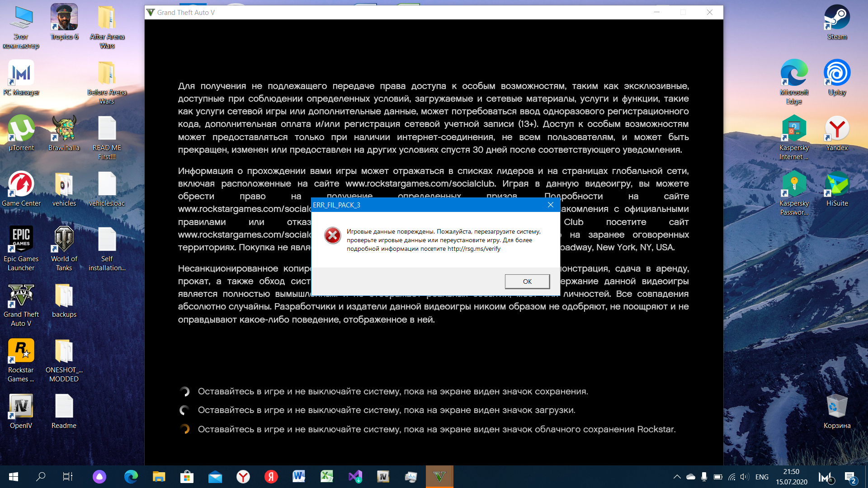Switch the ENG input language indicator
This screenshot has width=868, height=488.
(762, 477)
